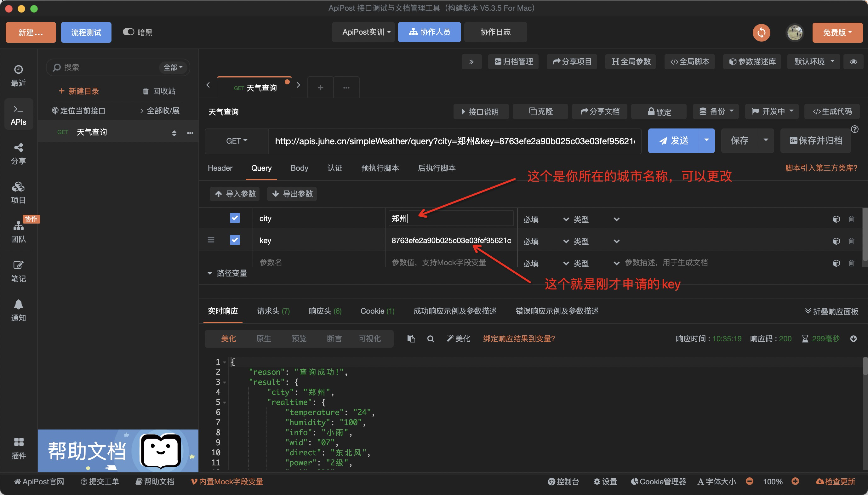Switch to the Body tab
This screenshot has width=868, height=495.
(x=299, y=168)
